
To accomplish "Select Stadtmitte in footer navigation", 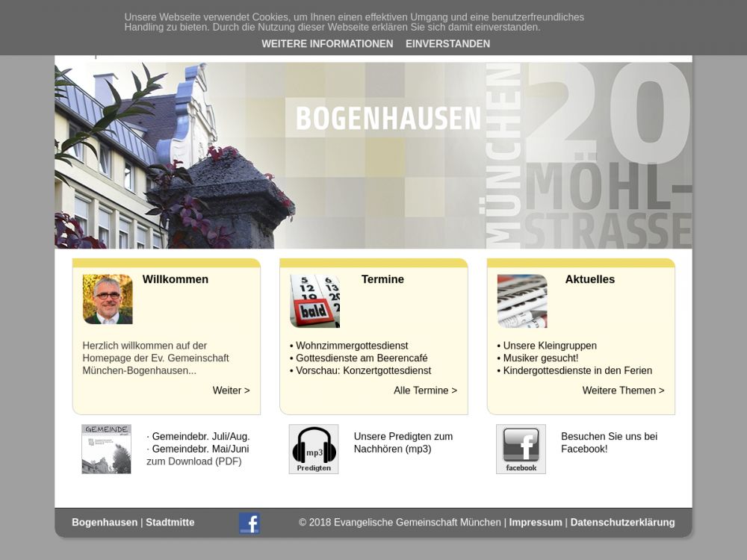I will coord(170,523).
